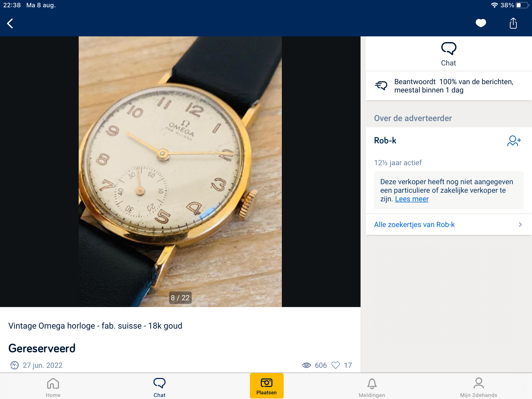The image size is (532, 399).
Task: Open the Plaatsen camera button
Action: (267, 386)
